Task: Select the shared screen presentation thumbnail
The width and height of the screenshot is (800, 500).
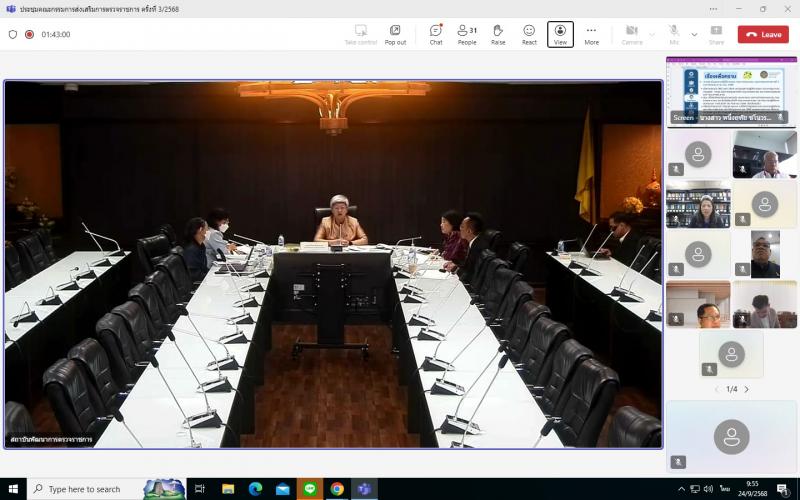Action: pos(731,91)
